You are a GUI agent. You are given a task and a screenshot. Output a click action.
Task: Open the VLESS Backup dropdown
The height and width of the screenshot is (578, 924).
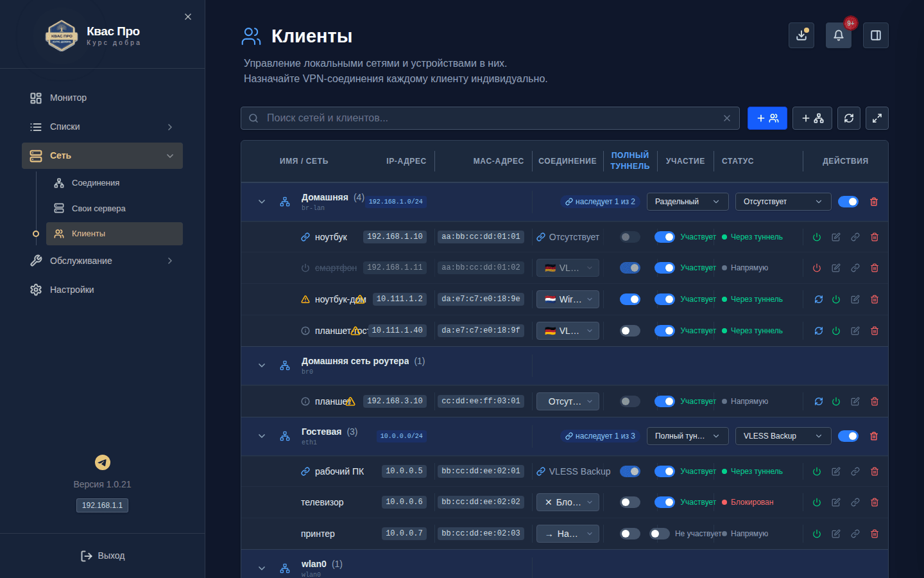pyautogui.click(x=783, y=436)
